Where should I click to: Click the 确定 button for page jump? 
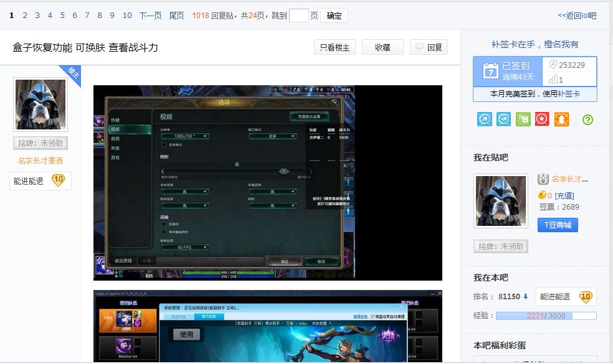[334, 16]
